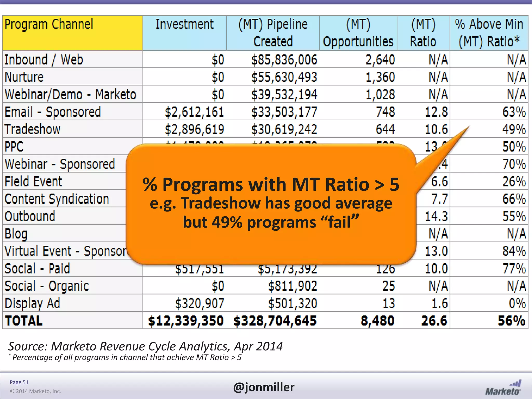Click the © 2014 Marketo, Inc. notice

[35, 391]
